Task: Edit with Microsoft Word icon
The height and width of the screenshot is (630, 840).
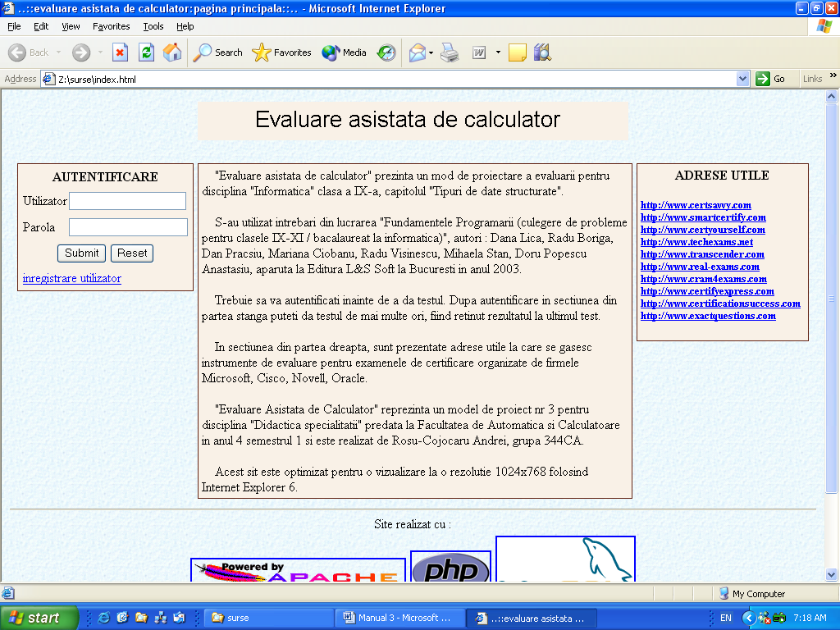Action: [479, 52]
